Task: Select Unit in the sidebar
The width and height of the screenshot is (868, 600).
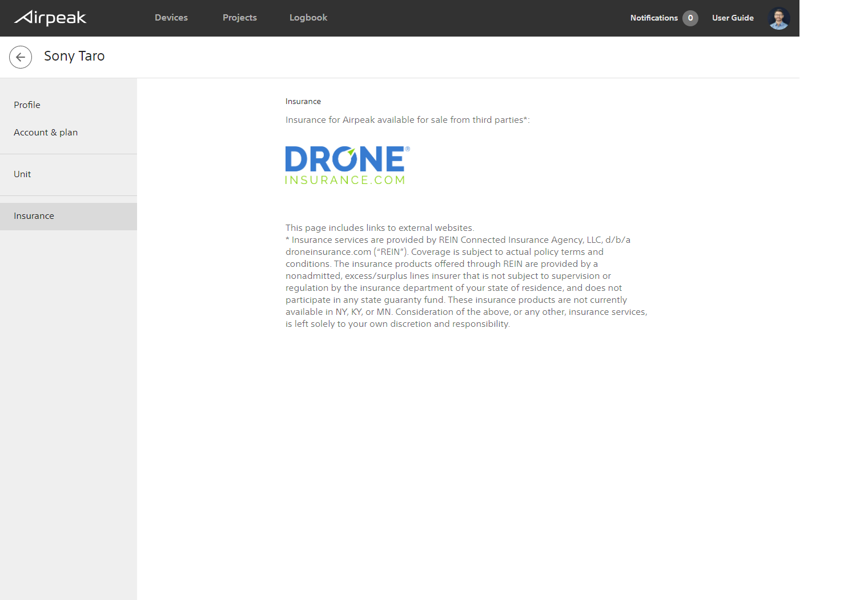Action: coord(69,174)
